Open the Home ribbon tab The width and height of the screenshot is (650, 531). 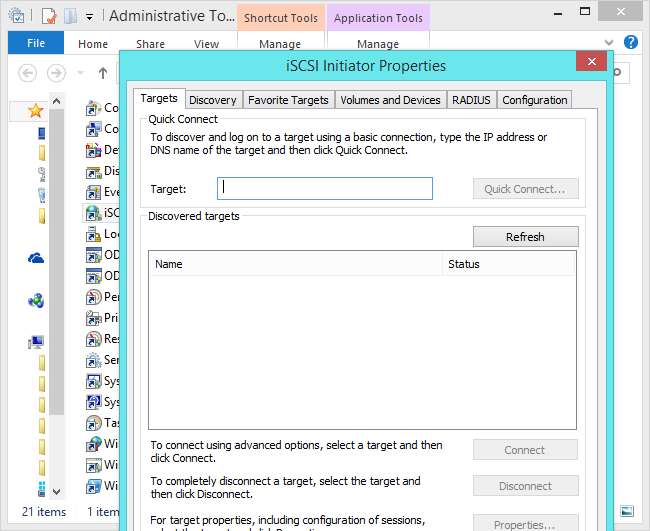pyautogui.click(x=93, y=44)
